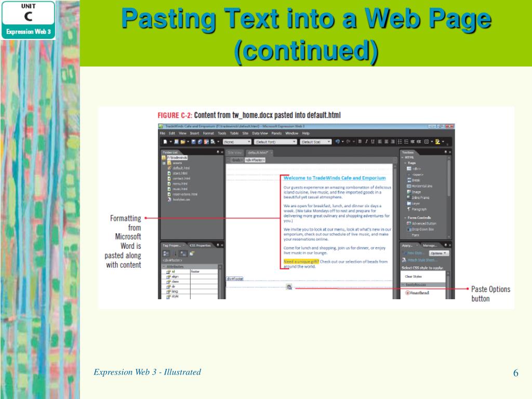
Task: Click the yellow Highlight toolbar icon
Action: (x=437, y=141)
